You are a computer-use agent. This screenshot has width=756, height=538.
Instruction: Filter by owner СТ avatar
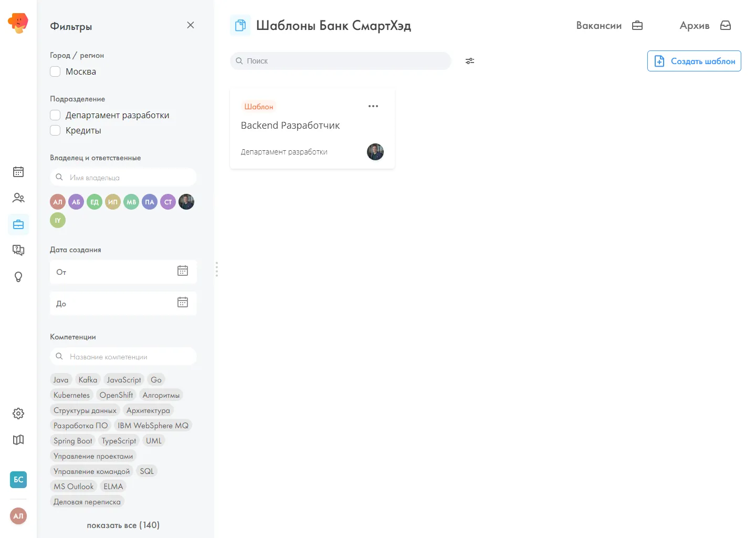pyautogui.click(x=168, y=202)
